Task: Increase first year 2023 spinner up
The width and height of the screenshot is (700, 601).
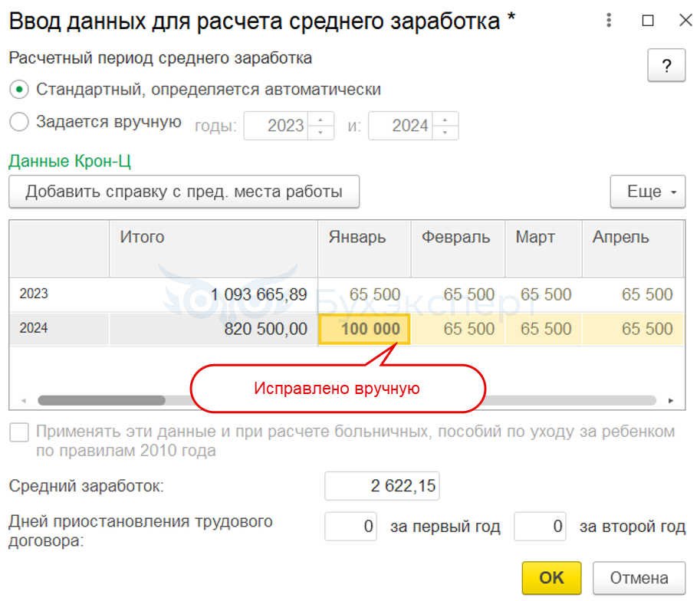Action: click(x=320, y=120)
